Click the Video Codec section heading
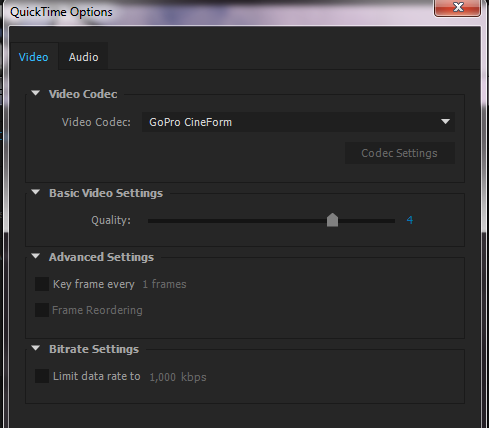489x428 pixels. 83,94
